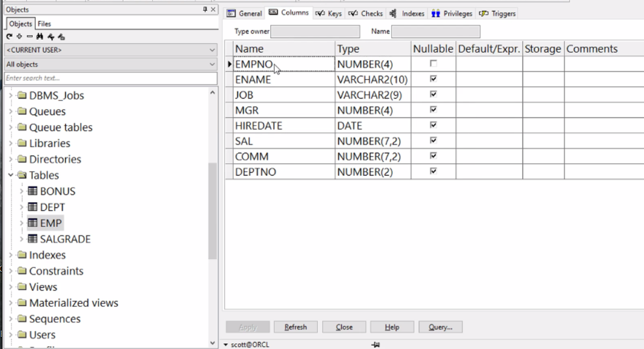The width and height of the screenshot is (644, 349).
Task: Click the rightmost icon in the objects toolbar
Action: coord(61,36)
